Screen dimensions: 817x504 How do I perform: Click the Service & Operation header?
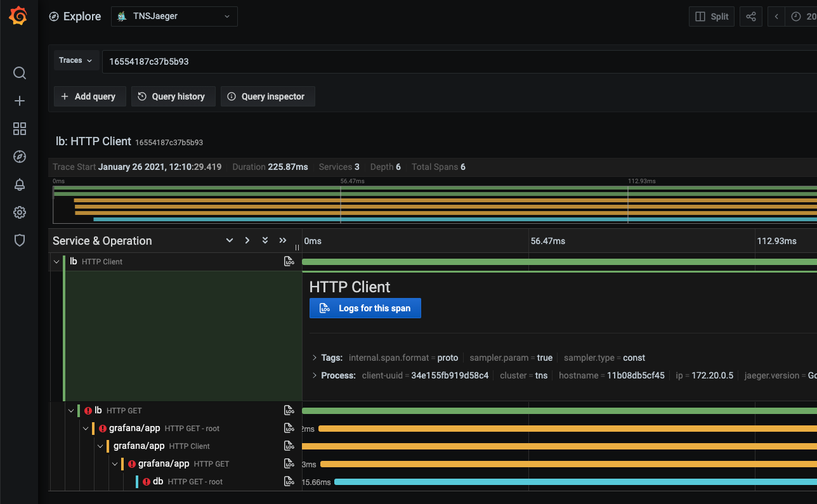click(x=102, y=241)
